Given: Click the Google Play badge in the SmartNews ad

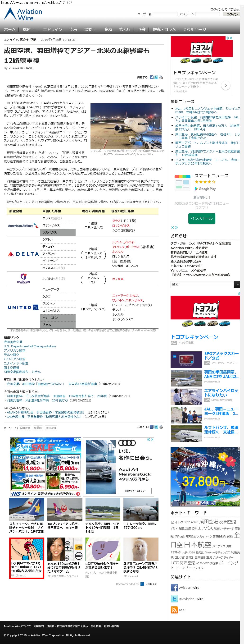Looking at the screenshot, I should (x=205, y=189).
